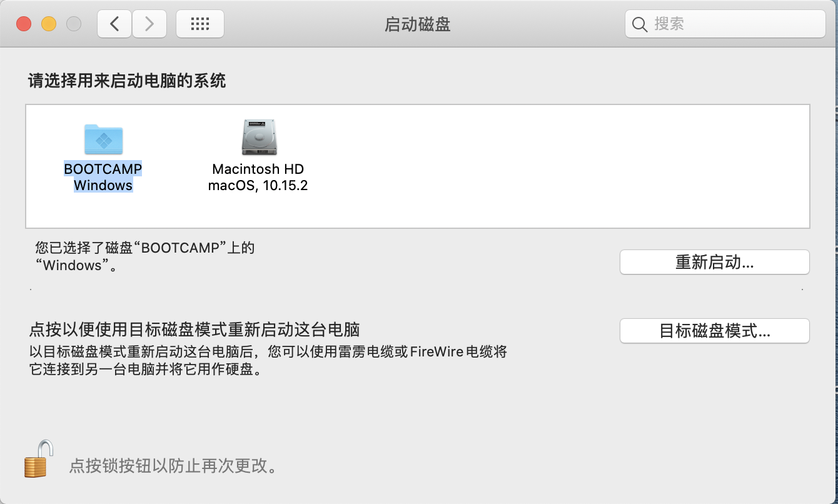The image size is (838, 504).
Task: Click the 您已选择了磁盘 BOOTCAMP status text
Action: (145, 256)
